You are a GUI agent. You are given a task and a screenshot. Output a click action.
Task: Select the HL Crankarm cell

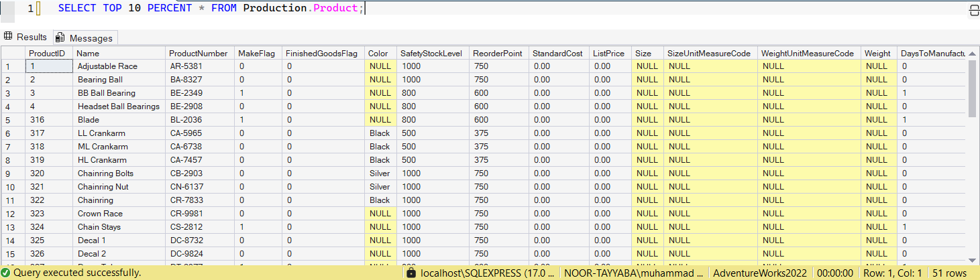pos(119,160)
